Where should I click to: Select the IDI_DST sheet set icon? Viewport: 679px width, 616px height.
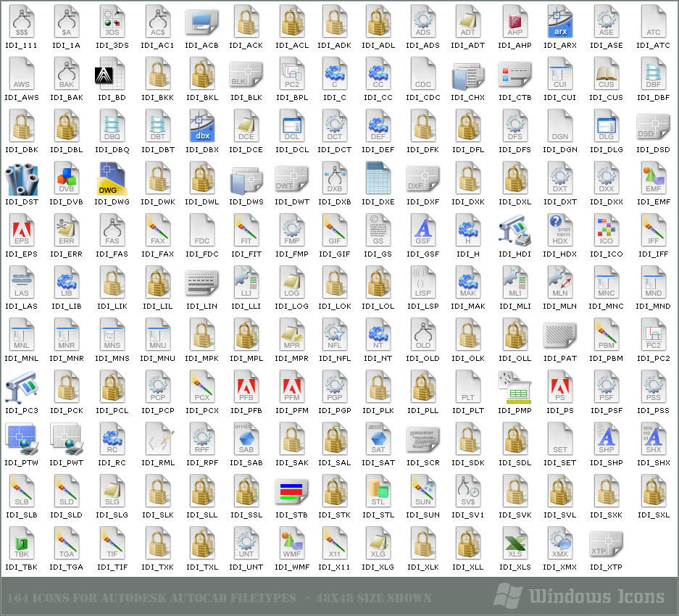pos(22,179)
